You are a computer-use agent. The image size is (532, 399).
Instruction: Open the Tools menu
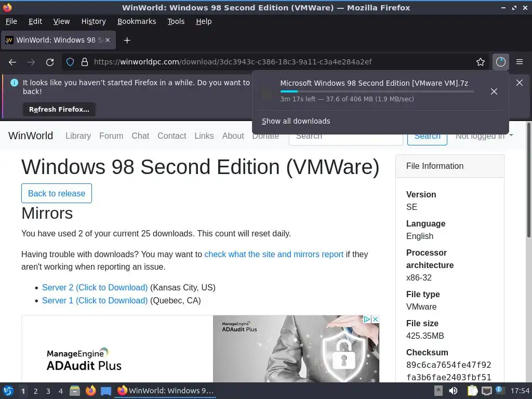click(176, 21)
